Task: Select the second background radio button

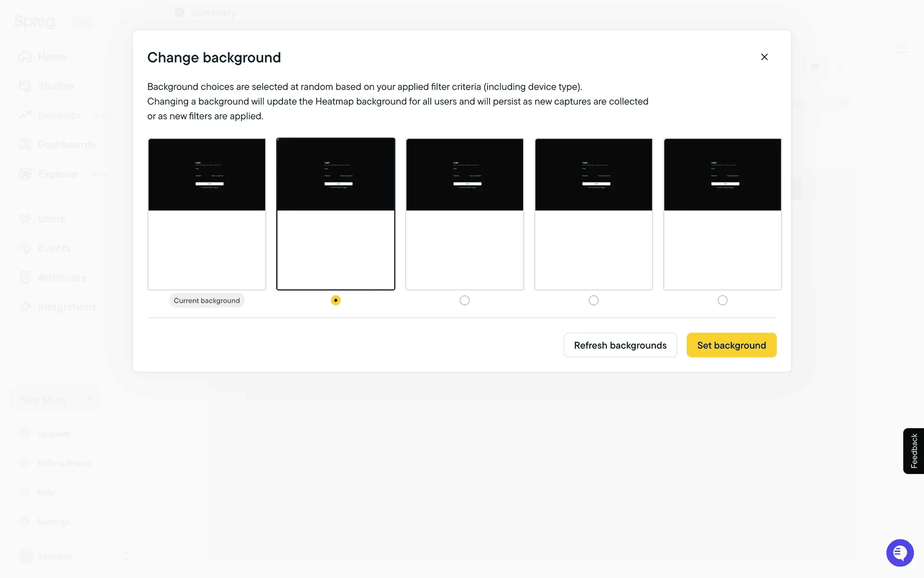Action: coord(336,300)
